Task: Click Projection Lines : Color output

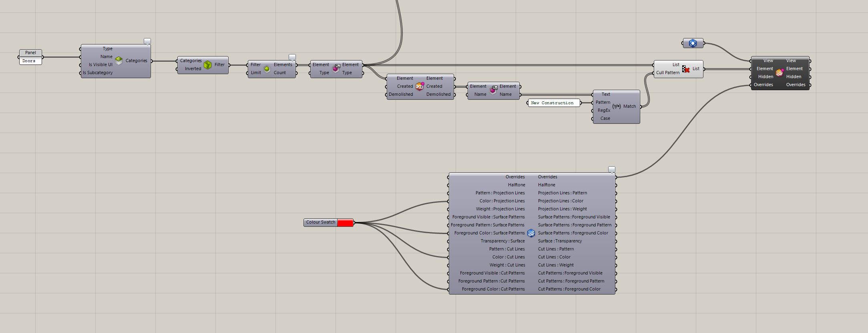Action: [x=561, y=201]
